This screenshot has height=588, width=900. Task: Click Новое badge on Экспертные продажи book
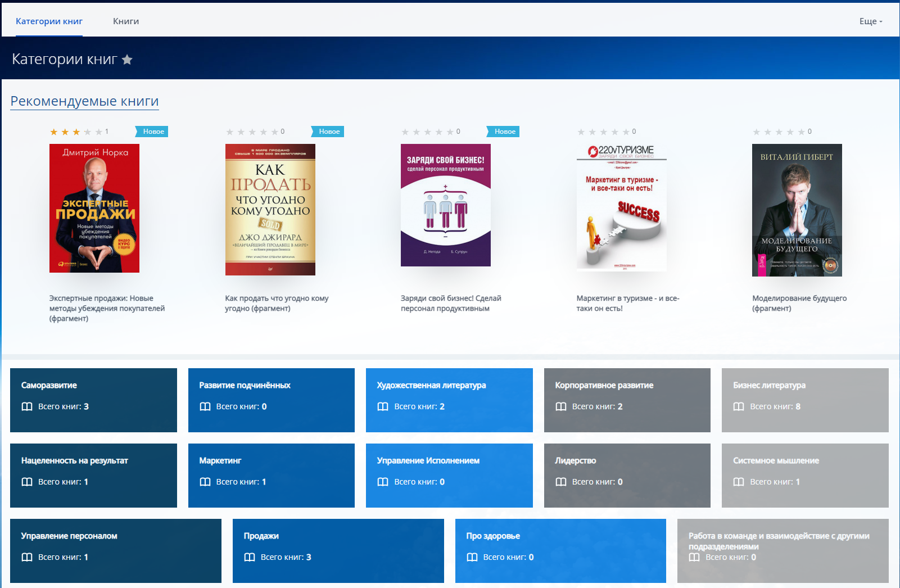click(152, 132)
